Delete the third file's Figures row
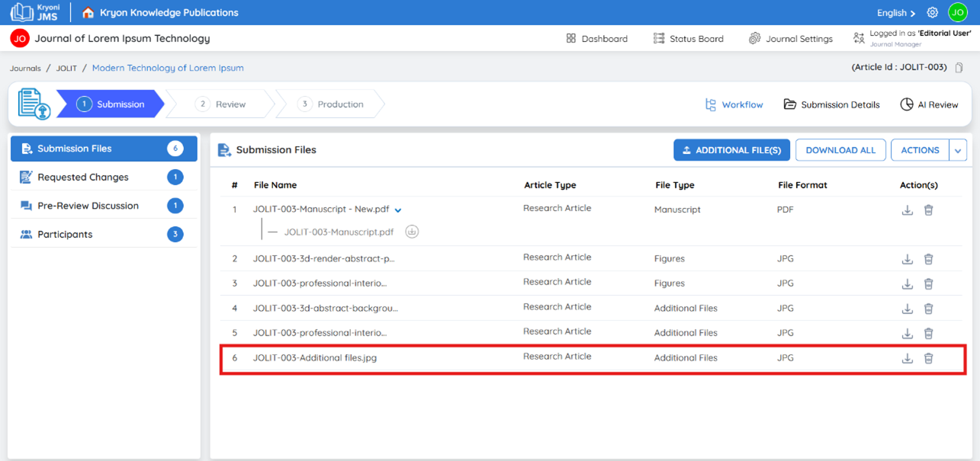 928,284
